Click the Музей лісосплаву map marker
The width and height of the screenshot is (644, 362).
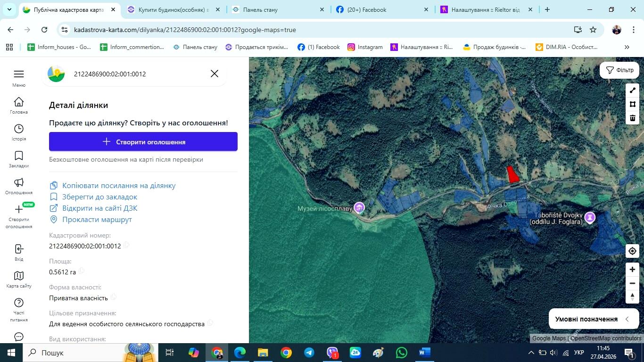click(x=360, y=208)
